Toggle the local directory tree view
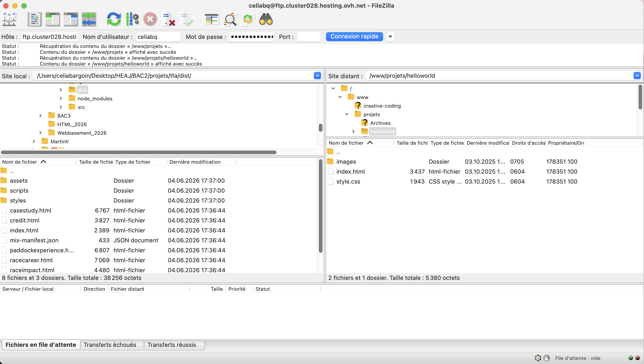 click(x=52, y=19)
